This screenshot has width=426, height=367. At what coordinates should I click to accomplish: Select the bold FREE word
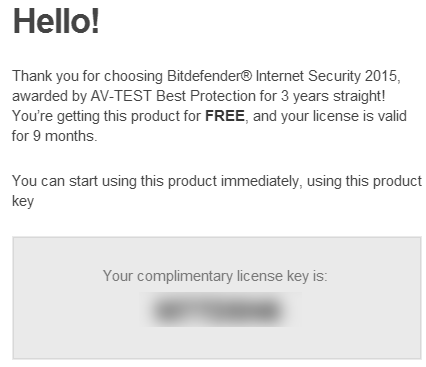point(225,116)
